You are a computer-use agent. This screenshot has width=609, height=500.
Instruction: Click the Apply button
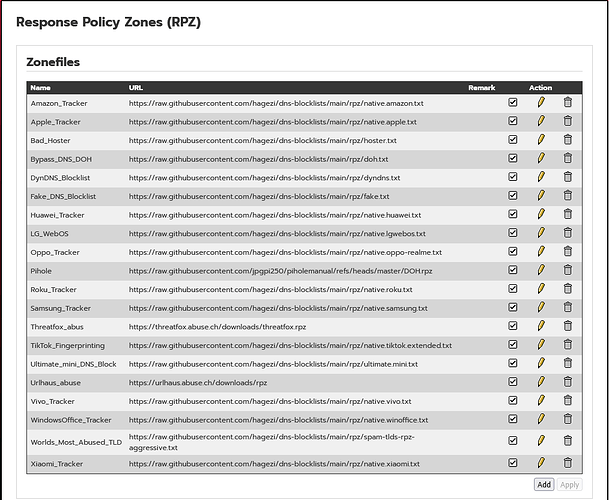(569, 484)
